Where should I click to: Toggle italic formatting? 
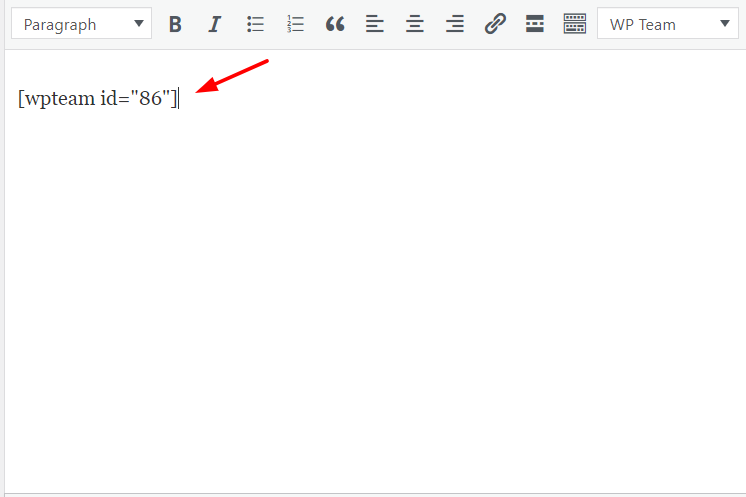215,24
